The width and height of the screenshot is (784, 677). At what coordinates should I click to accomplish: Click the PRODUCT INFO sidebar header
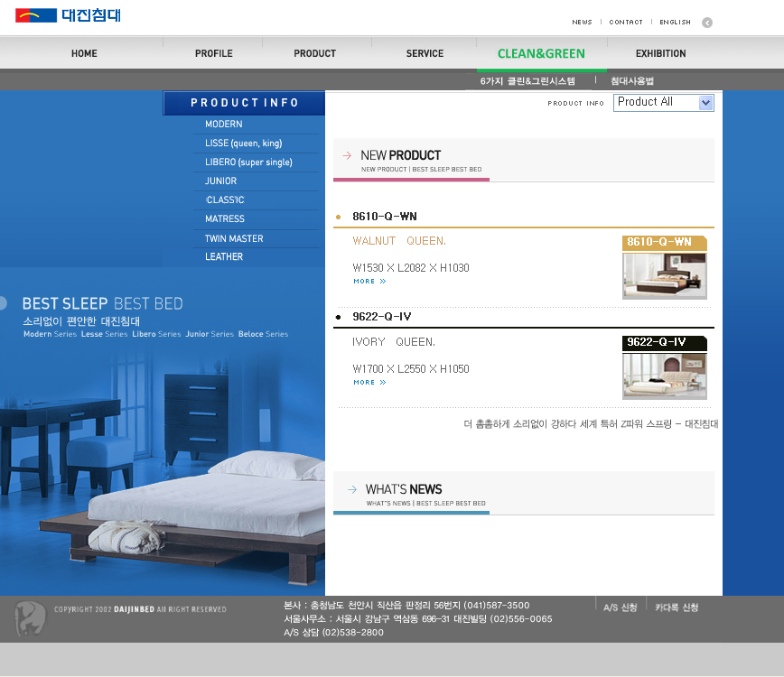point(244,103)
